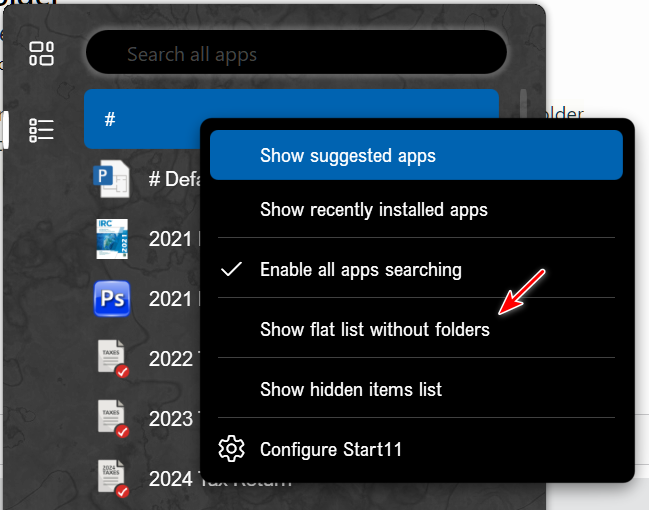Open the Configure Start11 text entry

(x=330, y=449)
